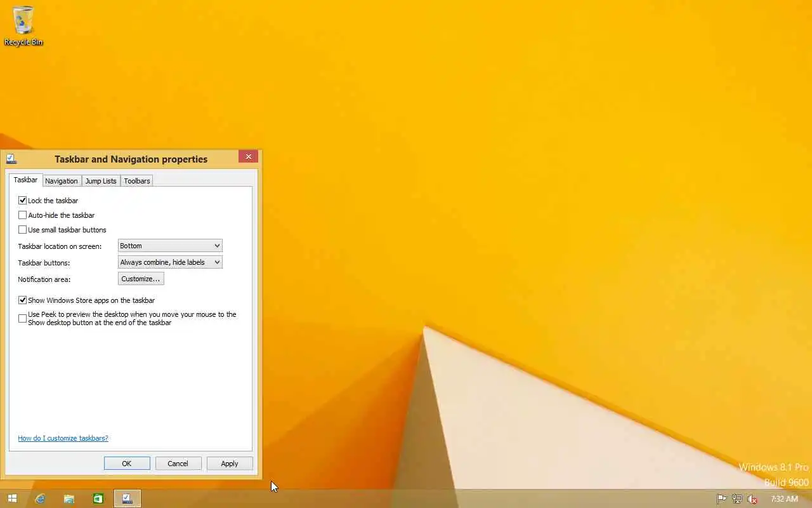Launch Internet Explorer from the taskbar

[x=40, y=498]
